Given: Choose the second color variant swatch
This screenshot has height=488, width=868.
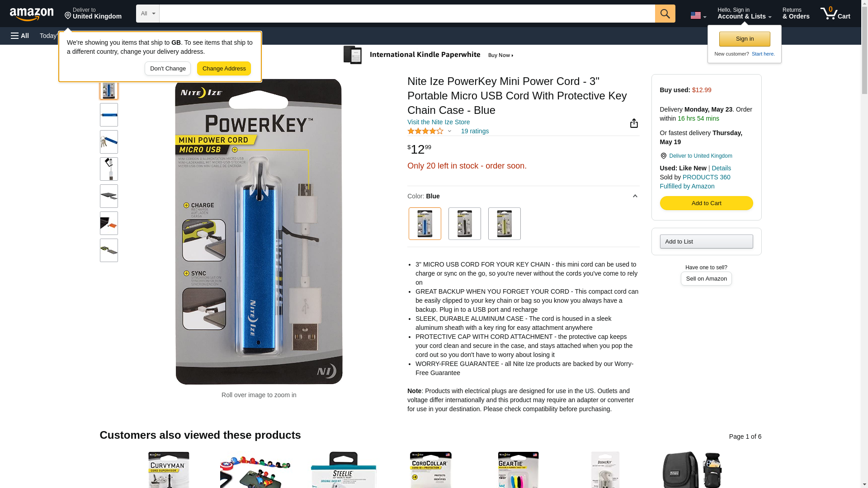Looking at the screenshot, I should [x=464, y=224].
